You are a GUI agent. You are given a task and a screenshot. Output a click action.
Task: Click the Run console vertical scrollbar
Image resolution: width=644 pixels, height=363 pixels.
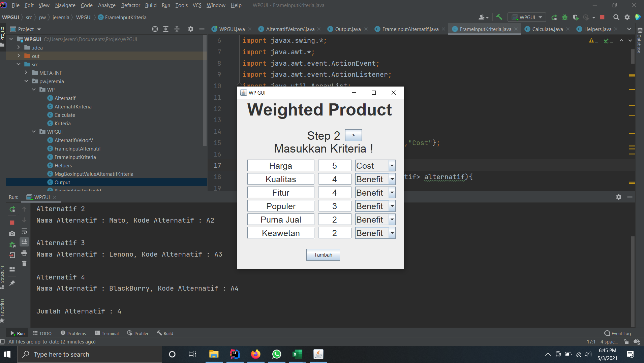pos(633,281)
